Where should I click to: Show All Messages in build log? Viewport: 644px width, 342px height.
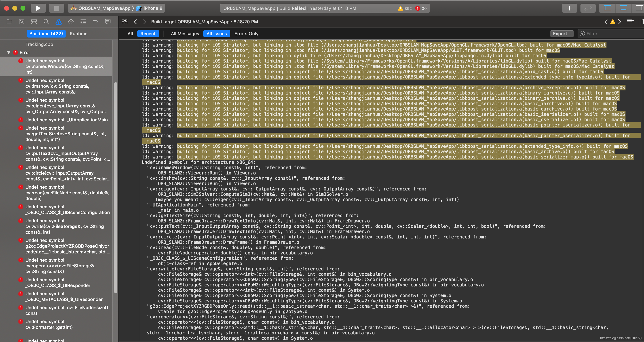coord(185,33)
